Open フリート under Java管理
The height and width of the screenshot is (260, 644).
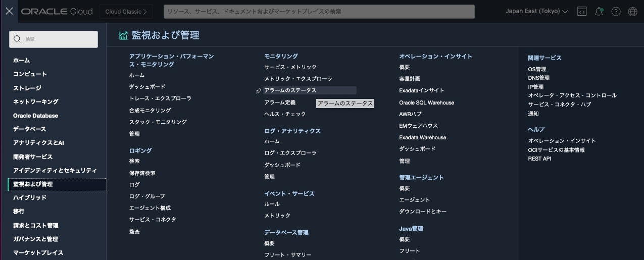410,251
